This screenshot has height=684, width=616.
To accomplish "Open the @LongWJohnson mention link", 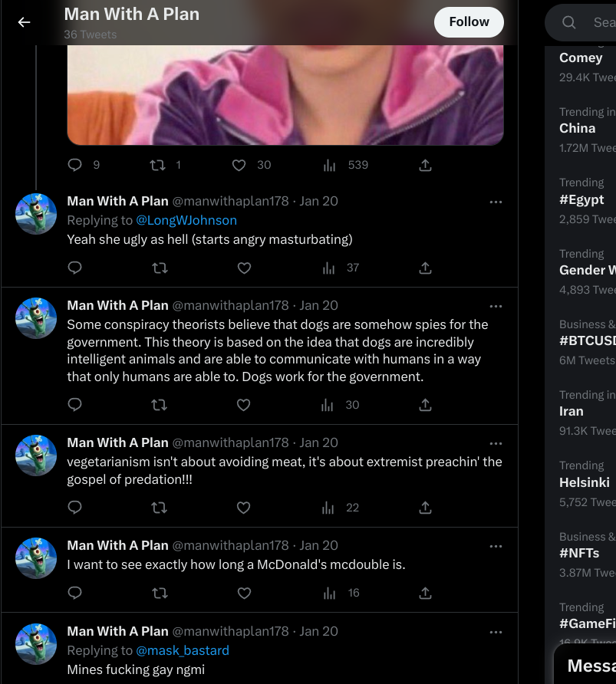I will (x=186, y=220).
